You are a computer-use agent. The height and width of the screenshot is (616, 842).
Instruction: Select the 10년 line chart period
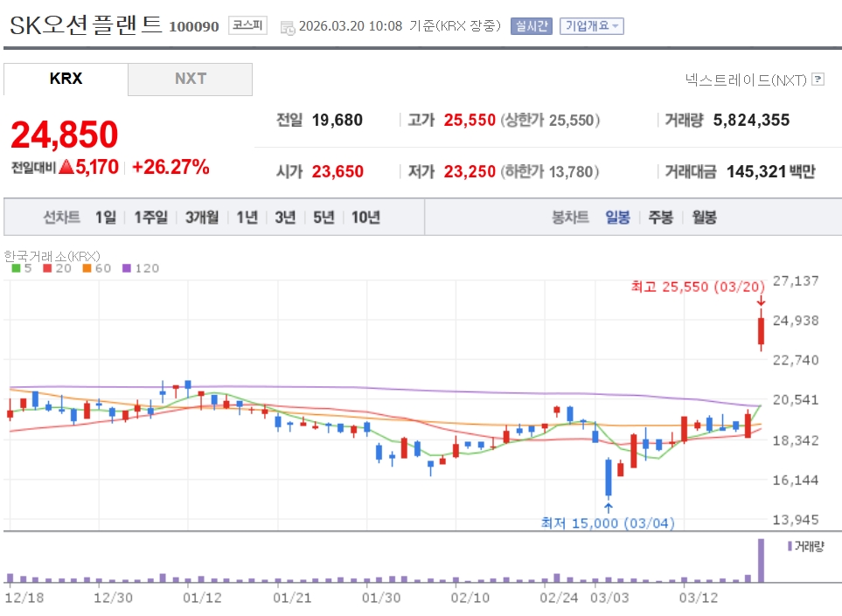(x=365, y=218)
